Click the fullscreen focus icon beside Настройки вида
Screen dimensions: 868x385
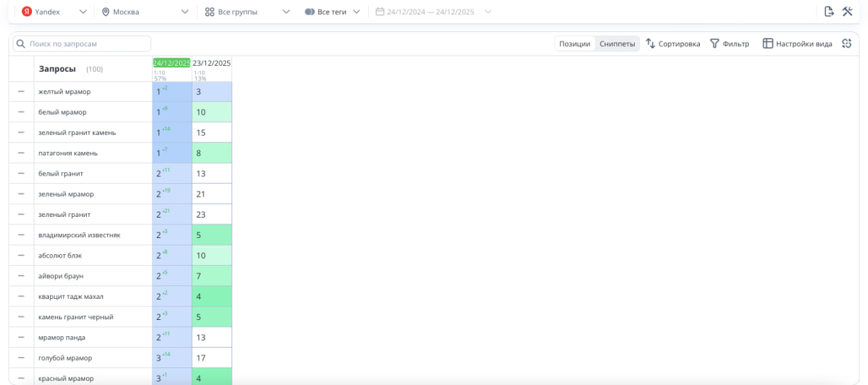tap(846, 43)
